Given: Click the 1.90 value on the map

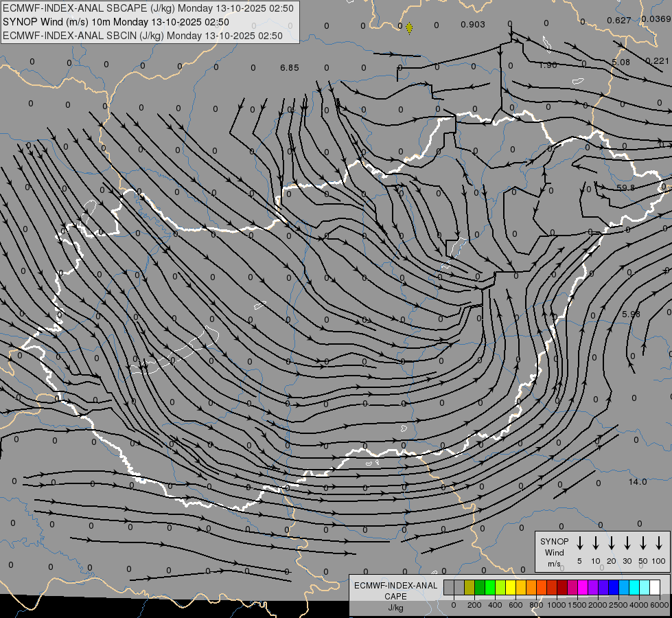Looking at the screenshot, I should tap(548, 65).
